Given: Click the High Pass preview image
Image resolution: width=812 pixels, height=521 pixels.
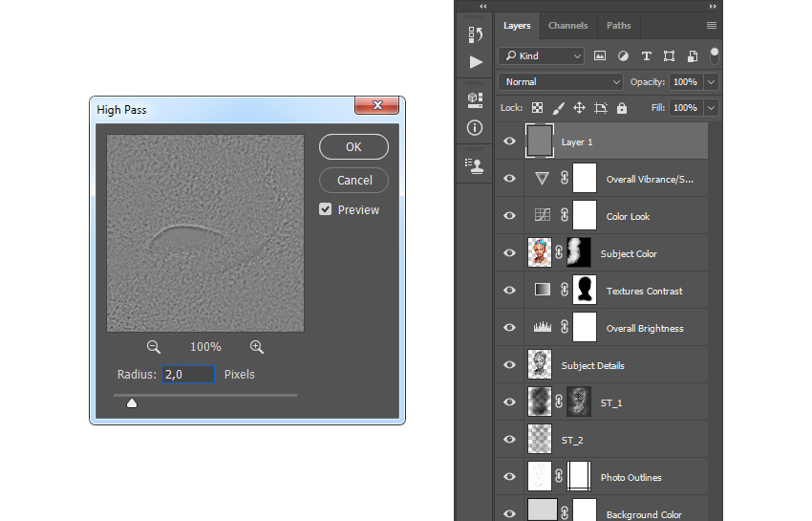Looking at the screenshot, I should [205, 233].
